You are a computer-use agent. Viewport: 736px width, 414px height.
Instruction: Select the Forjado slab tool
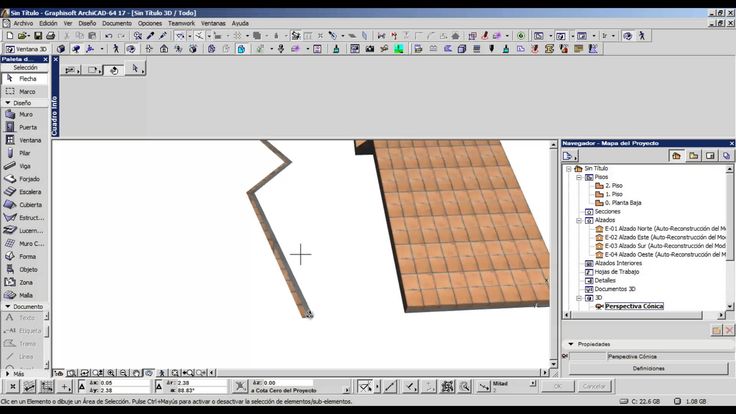25,178
